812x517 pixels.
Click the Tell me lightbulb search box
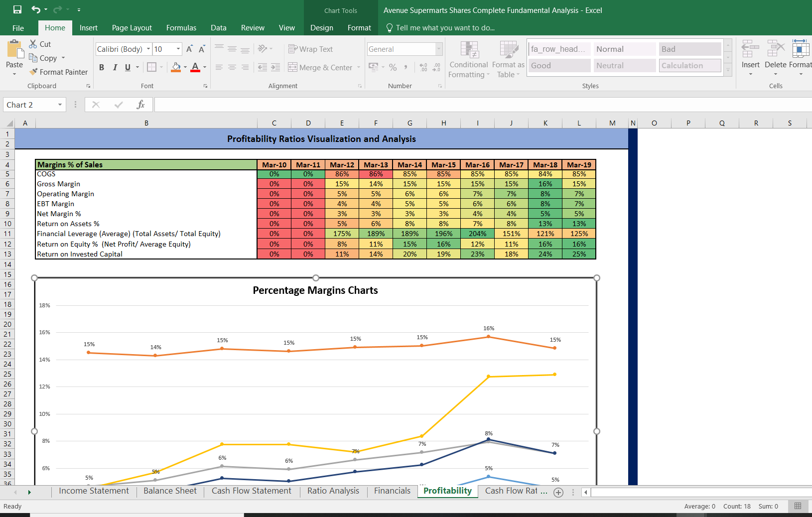tap(440, 28)
